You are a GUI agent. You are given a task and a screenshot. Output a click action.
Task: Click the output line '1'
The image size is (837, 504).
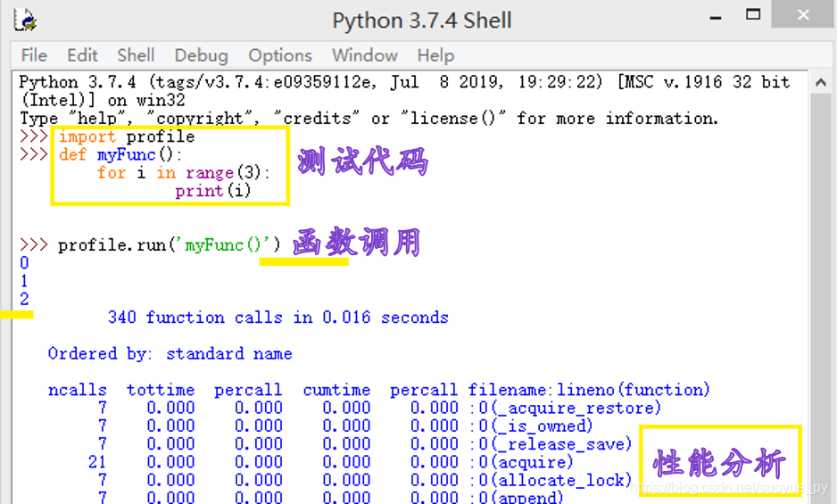[24, 281]
